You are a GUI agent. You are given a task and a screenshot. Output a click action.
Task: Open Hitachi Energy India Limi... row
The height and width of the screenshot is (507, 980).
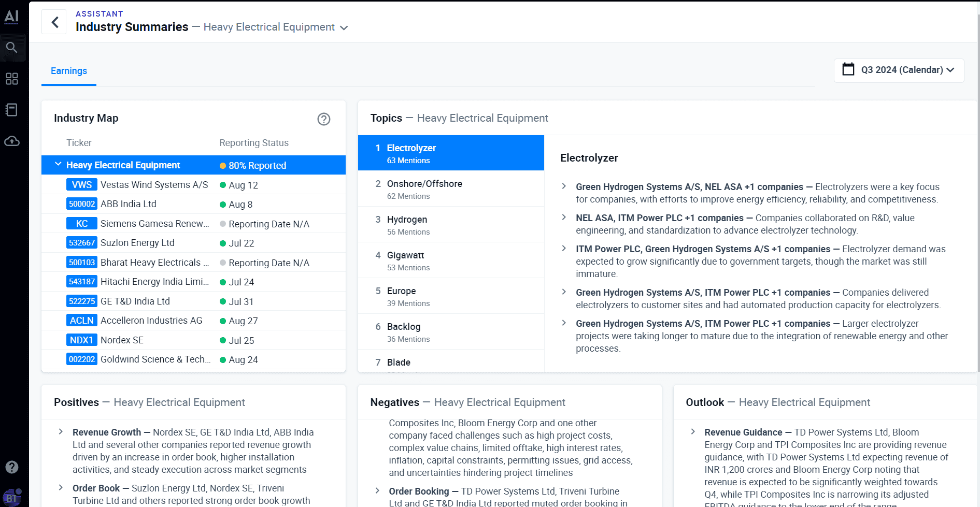point(193,282)
